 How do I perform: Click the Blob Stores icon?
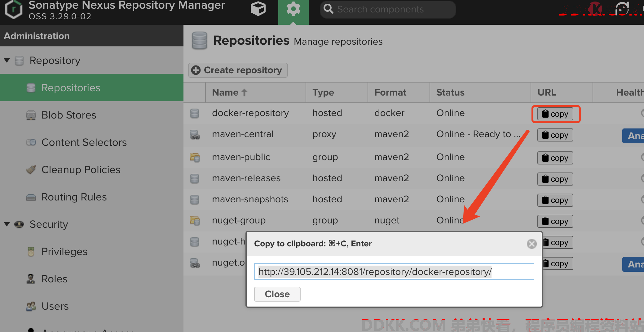[x=31, y=115]
